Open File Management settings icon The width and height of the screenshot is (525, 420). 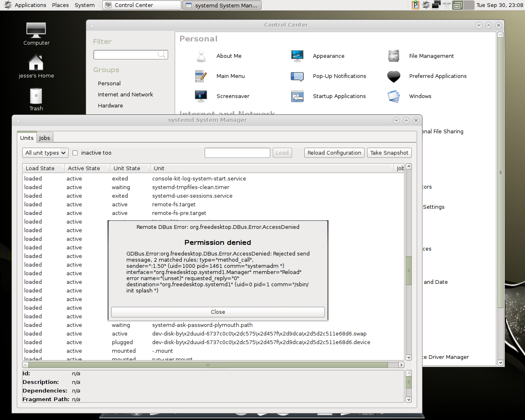click(394, 56)
